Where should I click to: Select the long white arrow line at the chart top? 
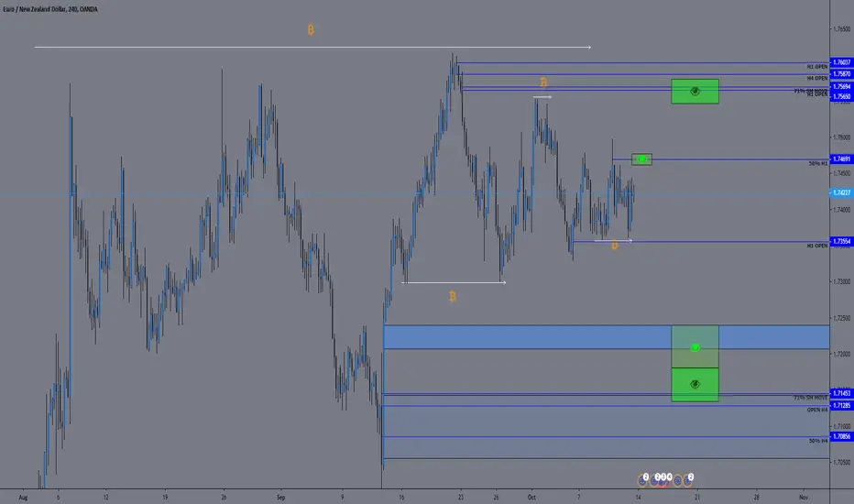click(312, 48)
